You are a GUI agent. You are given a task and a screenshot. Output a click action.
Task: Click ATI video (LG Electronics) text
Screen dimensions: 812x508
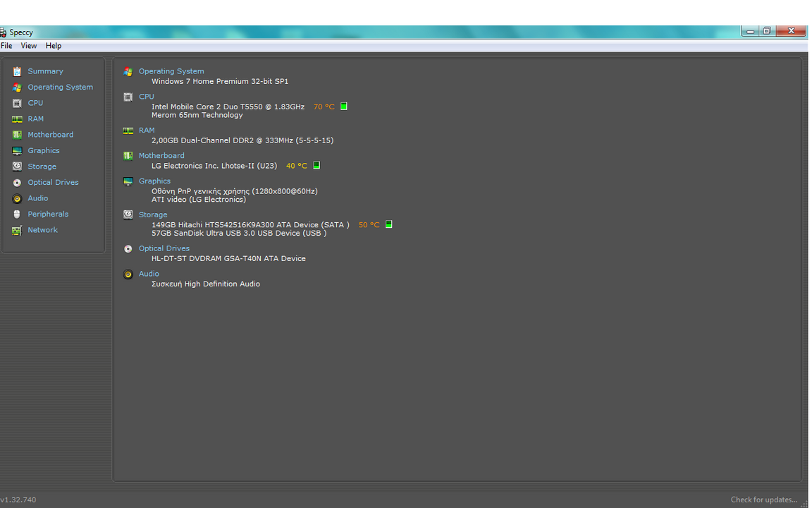[199, 200]
